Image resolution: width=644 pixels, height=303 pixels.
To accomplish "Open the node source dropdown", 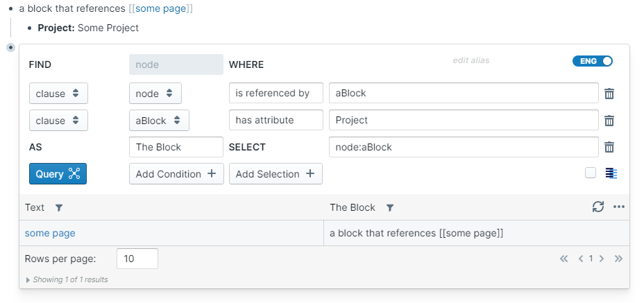I will point(155,94).
